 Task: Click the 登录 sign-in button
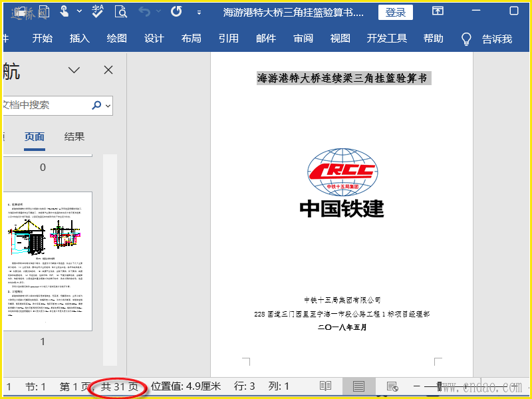396,13
